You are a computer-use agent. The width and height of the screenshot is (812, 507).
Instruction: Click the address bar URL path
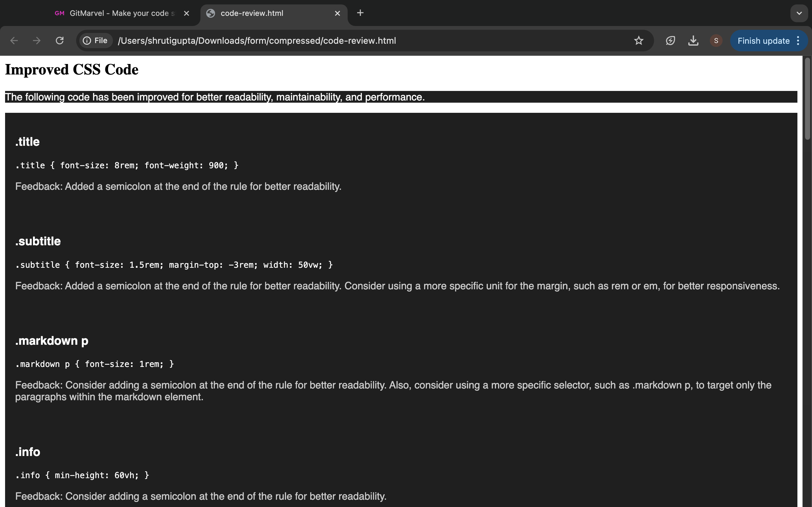point(257,41)
